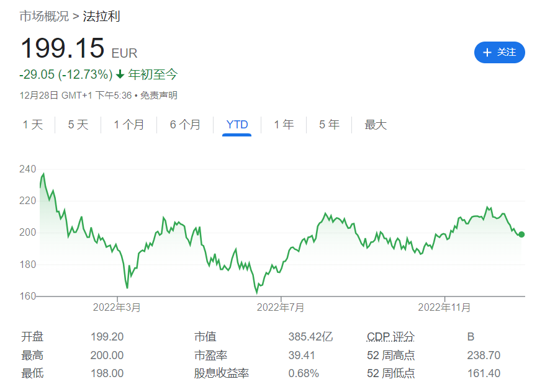
Task: Click the 160 y-axis label
Action: tap(28, 296)
